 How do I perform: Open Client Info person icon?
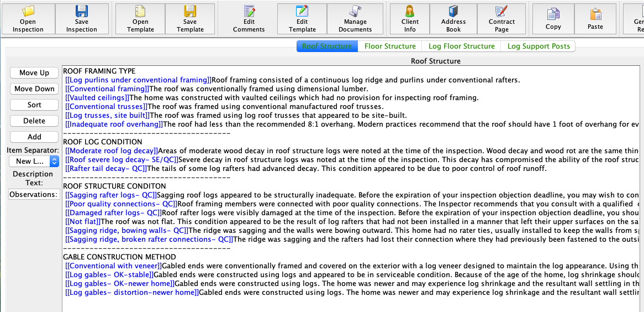click(x=410, y=19)
